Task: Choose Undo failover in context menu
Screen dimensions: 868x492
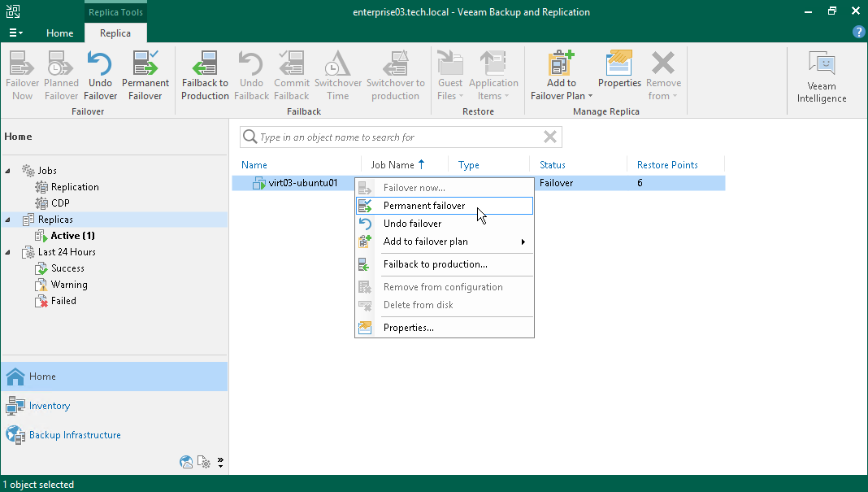Action: 445,224
